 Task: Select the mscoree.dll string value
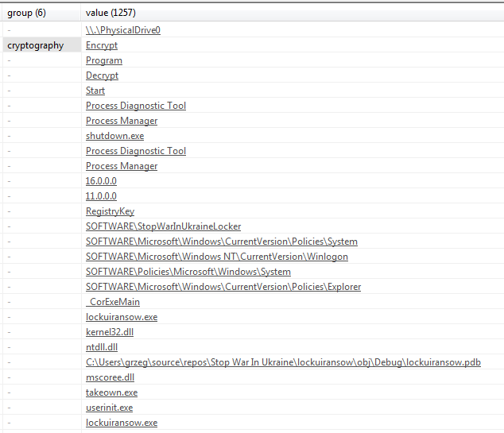[x=110, y=377]
